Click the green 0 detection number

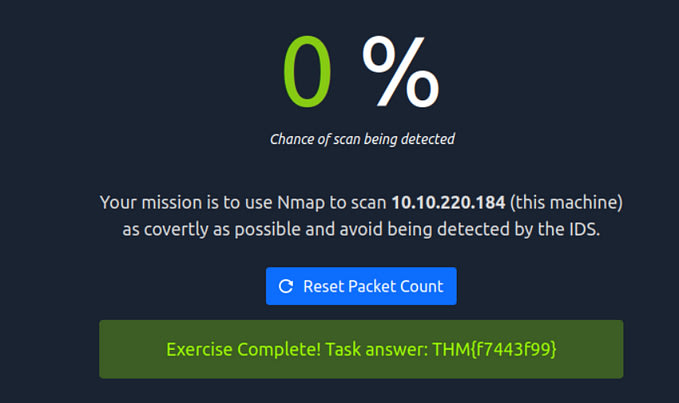tap(307, 75)
